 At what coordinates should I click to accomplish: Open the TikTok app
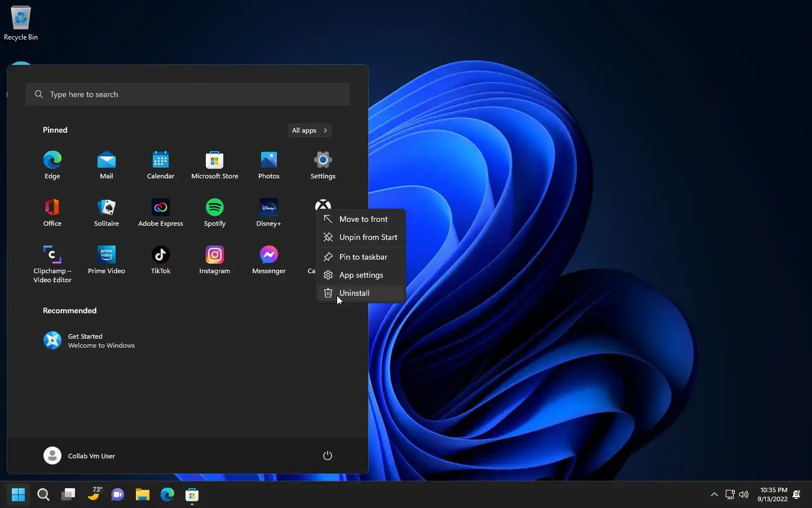[x=161, y=260]
